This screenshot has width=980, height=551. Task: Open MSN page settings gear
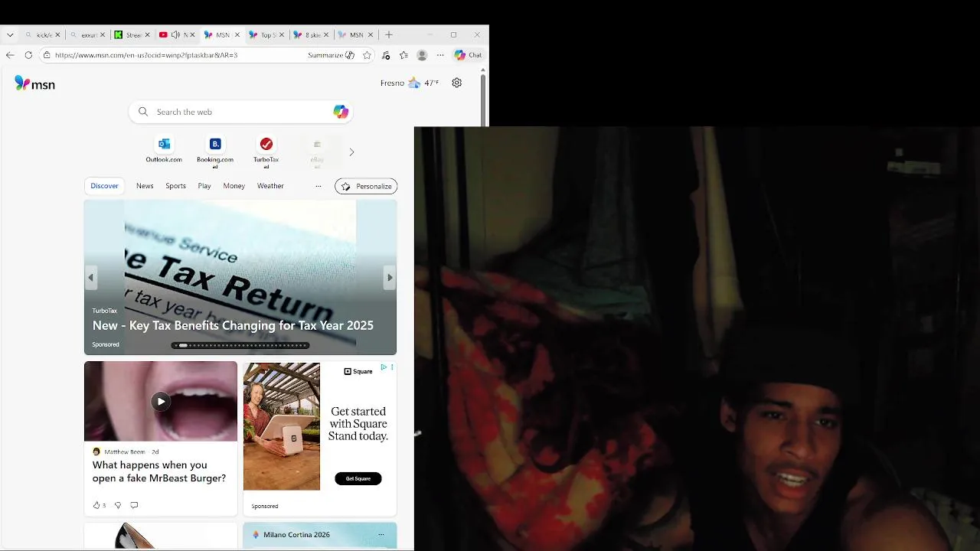coord(457,83)
